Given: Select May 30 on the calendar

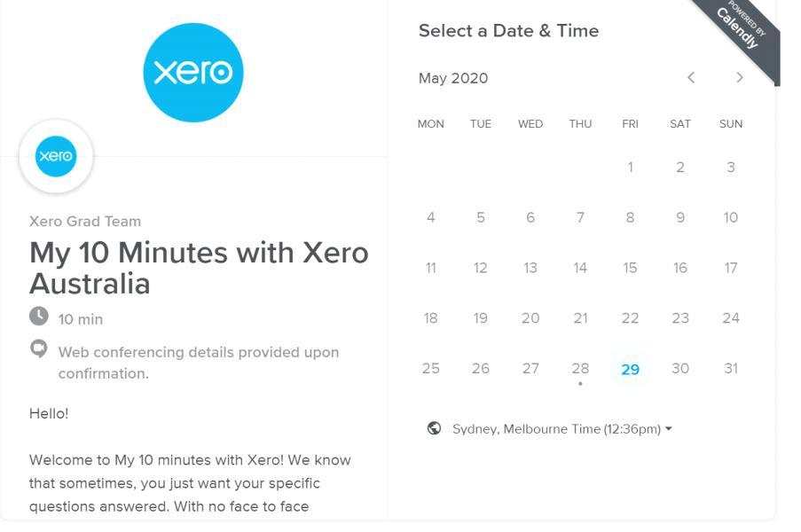Looking at the screenshot, I should (x=680, y=369).
